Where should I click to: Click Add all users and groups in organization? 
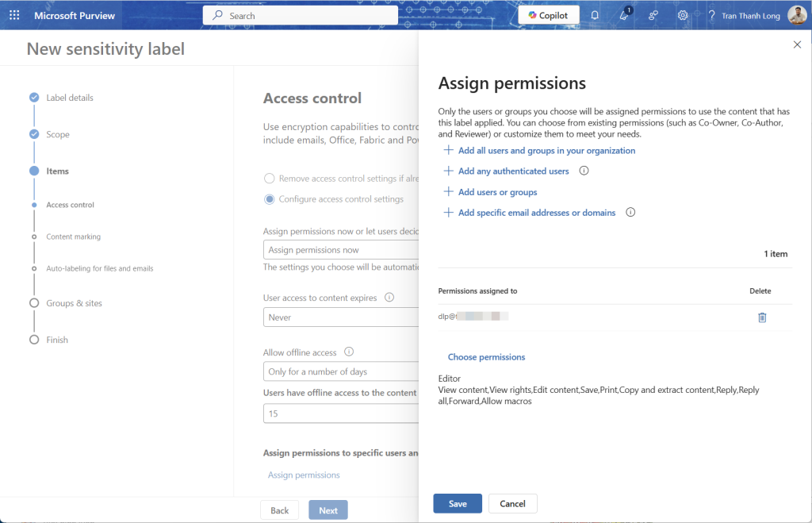point(546,150)
